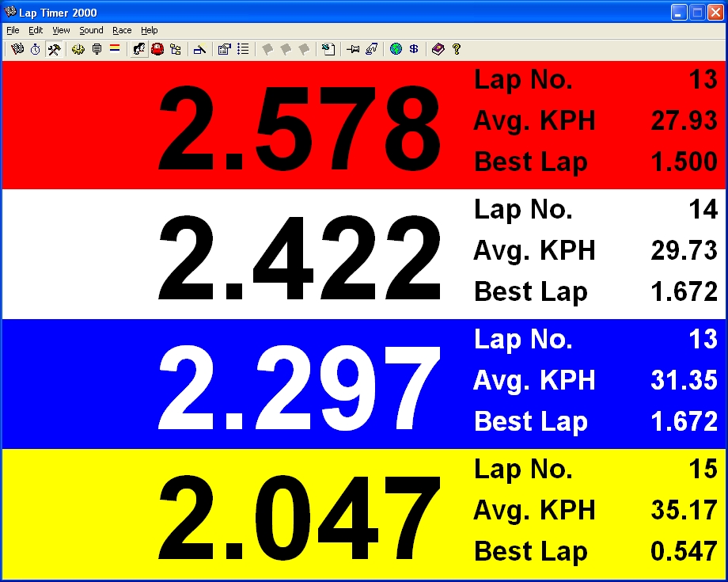728x582 pixels.
Task: Toggle the driver face toolbar icon
Action: [138, 49]
